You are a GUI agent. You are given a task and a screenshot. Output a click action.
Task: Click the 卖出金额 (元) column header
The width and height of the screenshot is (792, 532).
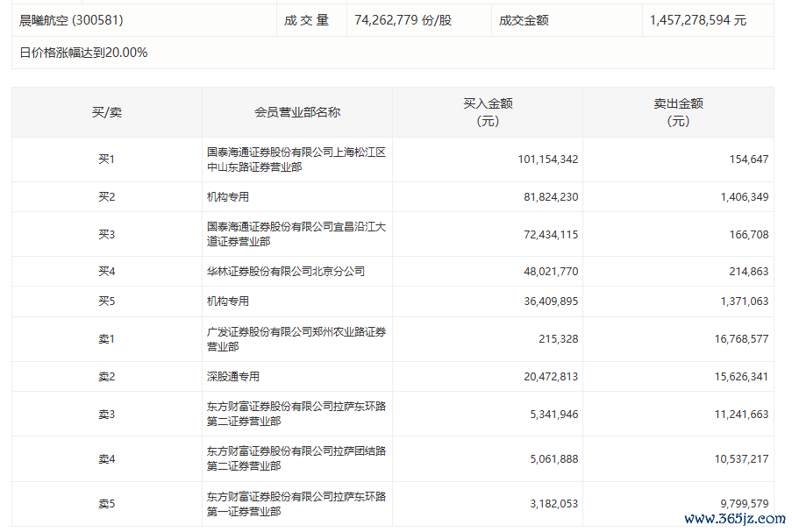(678, 112)
